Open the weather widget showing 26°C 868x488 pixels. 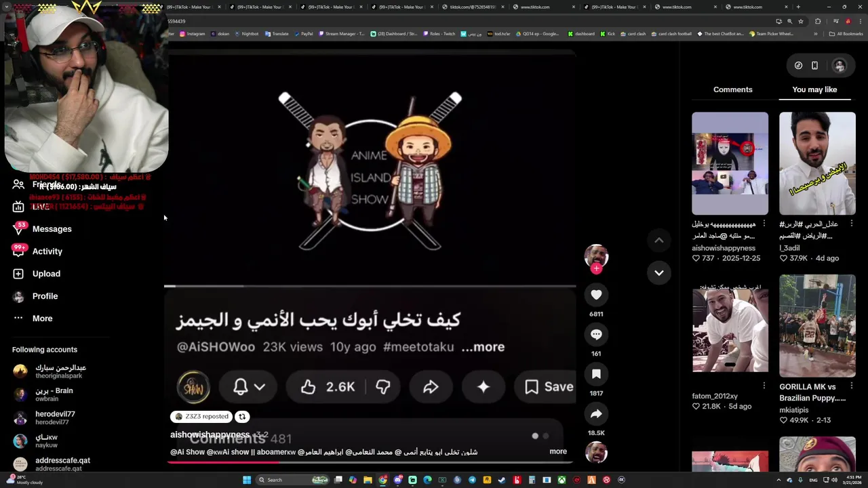24,480
